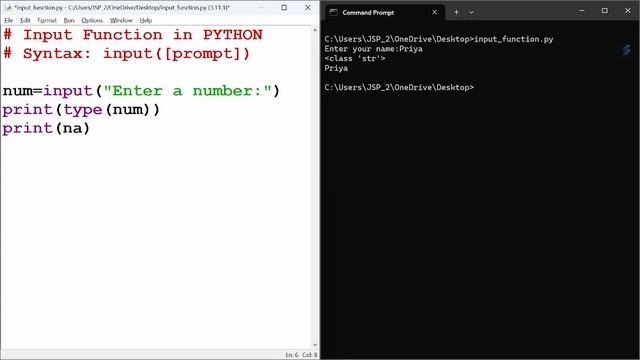Close the Command Prompt tab
Viewport: 640px width, 360px height.
pos(434,12)
